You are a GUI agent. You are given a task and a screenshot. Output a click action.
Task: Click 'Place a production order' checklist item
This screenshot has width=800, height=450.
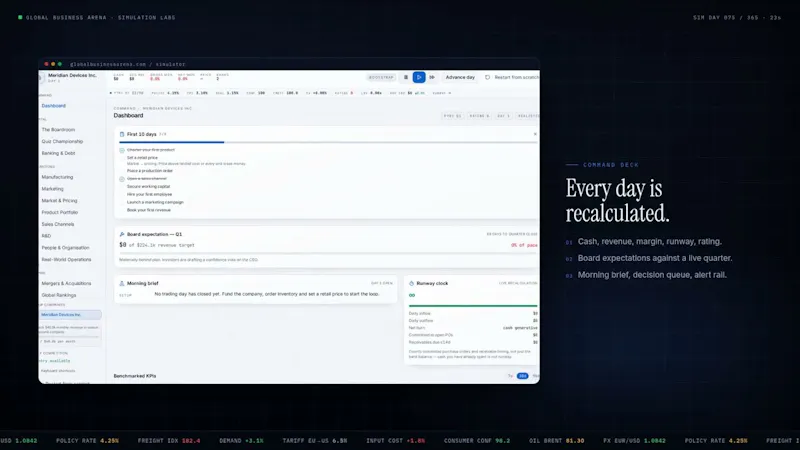click(150, 171)
